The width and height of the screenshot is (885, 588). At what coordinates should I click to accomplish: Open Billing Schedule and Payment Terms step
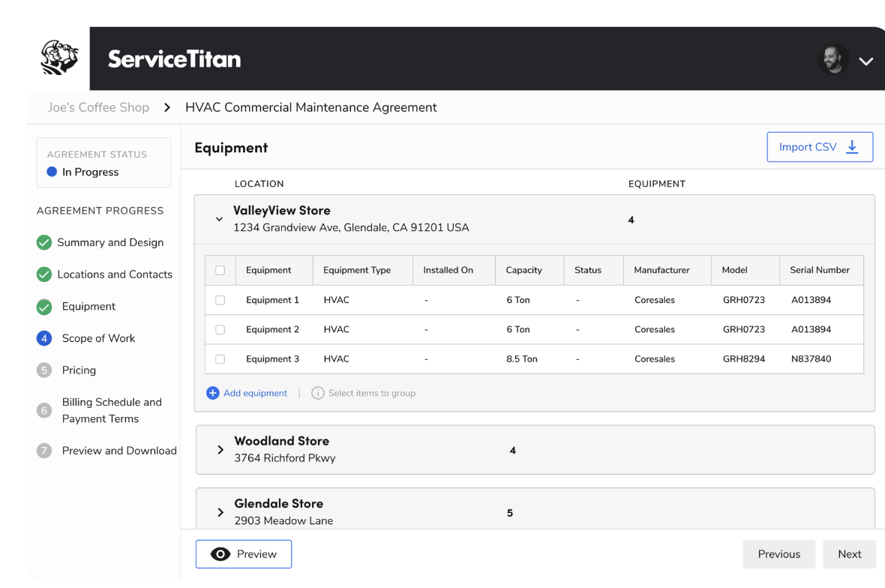pyautogui.click(x=112, y=410)
